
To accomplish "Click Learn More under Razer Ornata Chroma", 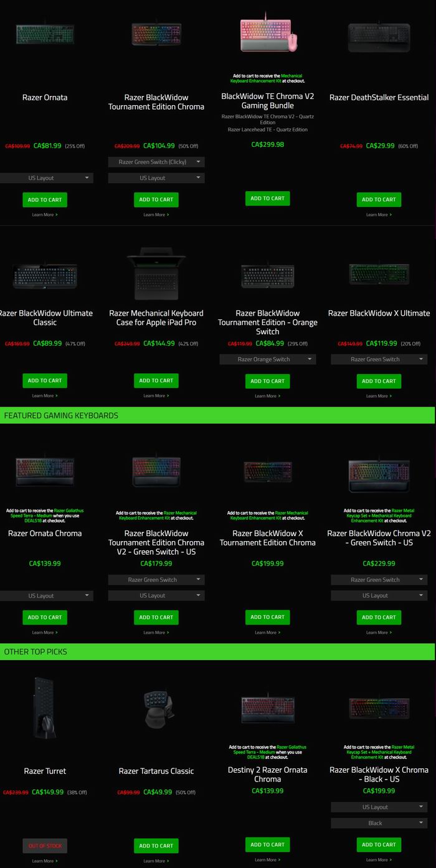I will [45, 633].
